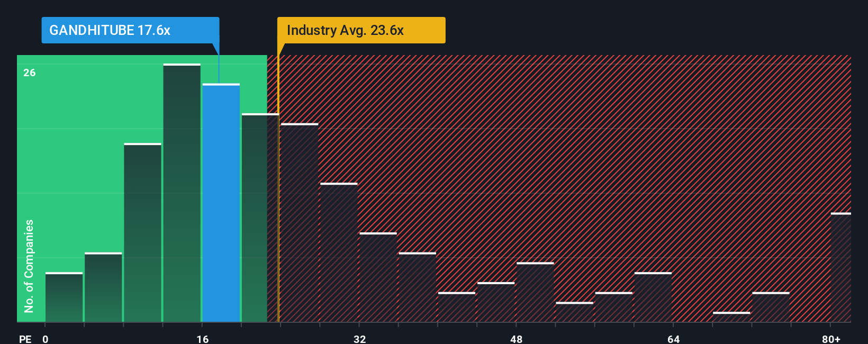Click the x-axis label 48
Screen dimensions: 868x344
point(517,339)
